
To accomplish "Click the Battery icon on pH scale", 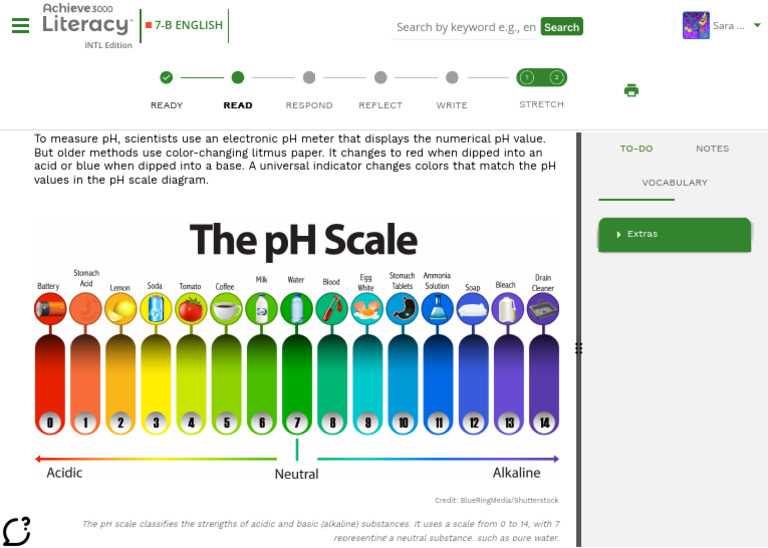I will point(49,308).
